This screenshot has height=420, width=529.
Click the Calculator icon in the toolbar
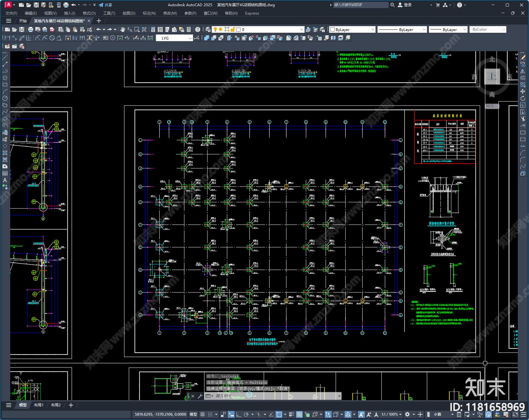click(x=189, y=29)
